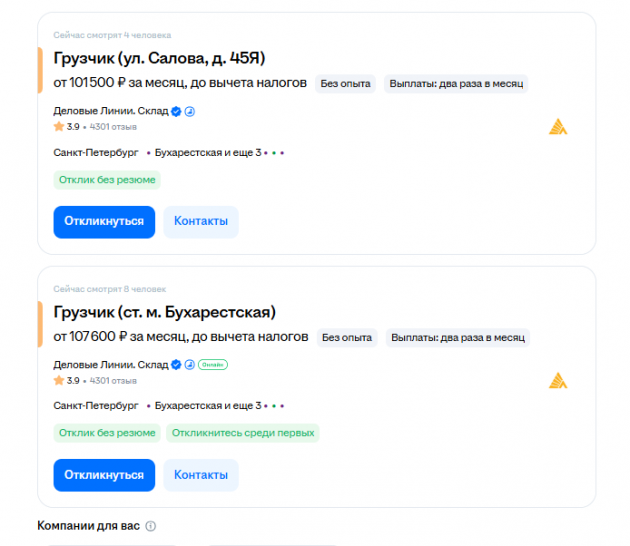Show Контакты for the Salova vacancy

pos(201,221)
